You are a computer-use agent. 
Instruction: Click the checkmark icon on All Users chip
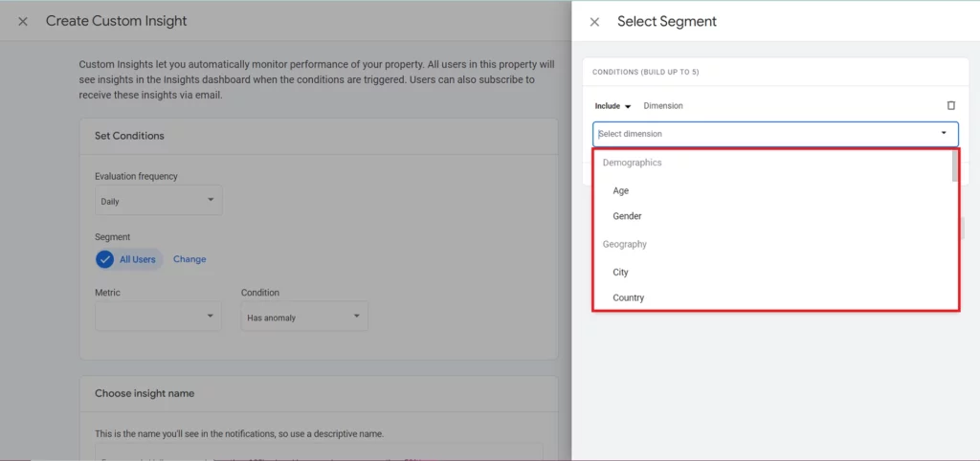click(x=105, y=259)
